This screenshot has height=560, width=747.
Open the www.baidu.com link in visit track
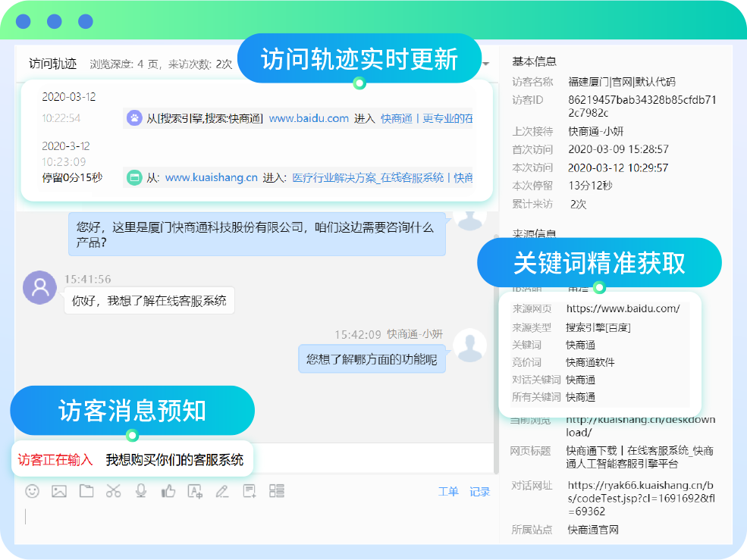point(309,118)
